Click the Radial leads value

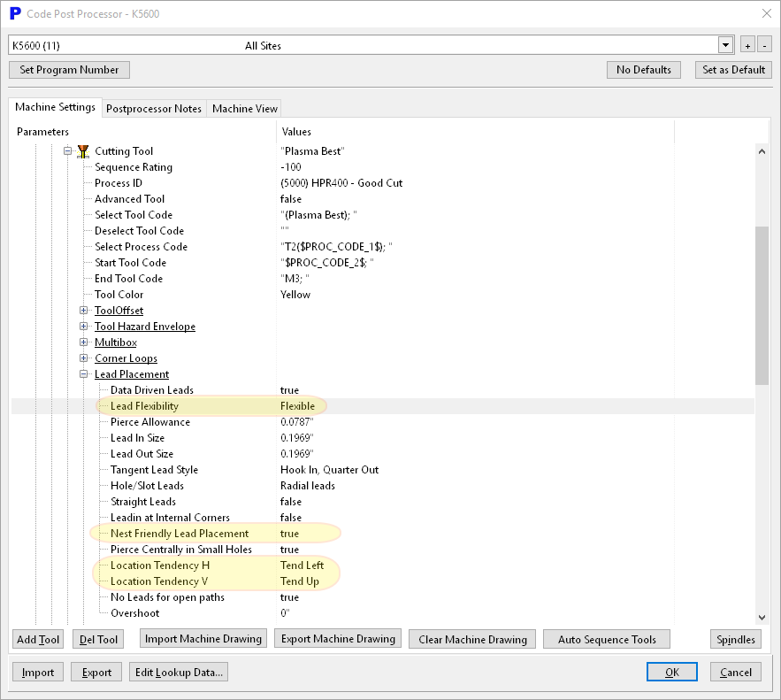[x=307, y=486]
